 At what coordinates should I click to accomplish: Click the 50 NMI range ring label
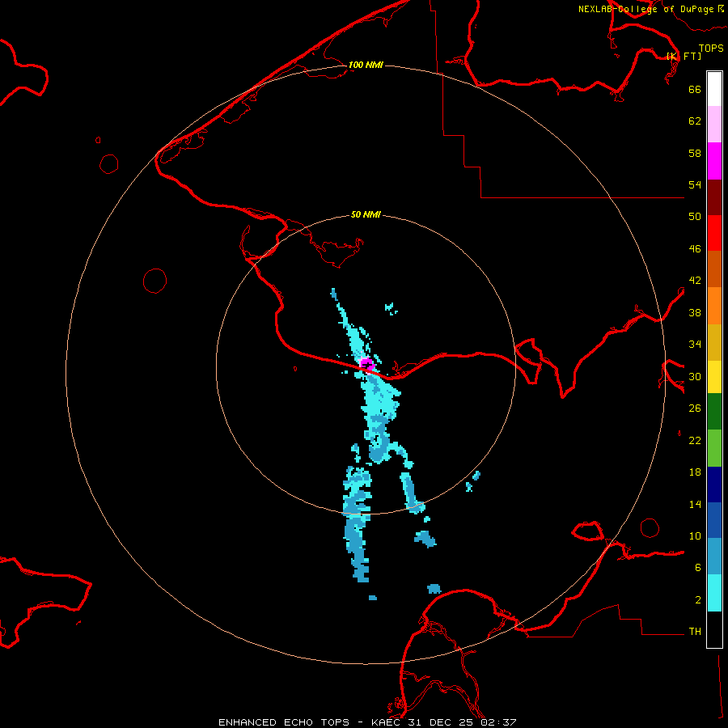(x=366, y=214)
